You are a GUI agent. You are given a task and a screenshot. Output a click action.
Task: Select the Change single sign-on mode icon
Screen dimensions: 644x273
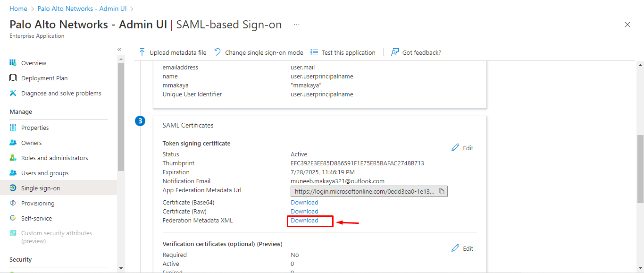[x=217, y=52]
